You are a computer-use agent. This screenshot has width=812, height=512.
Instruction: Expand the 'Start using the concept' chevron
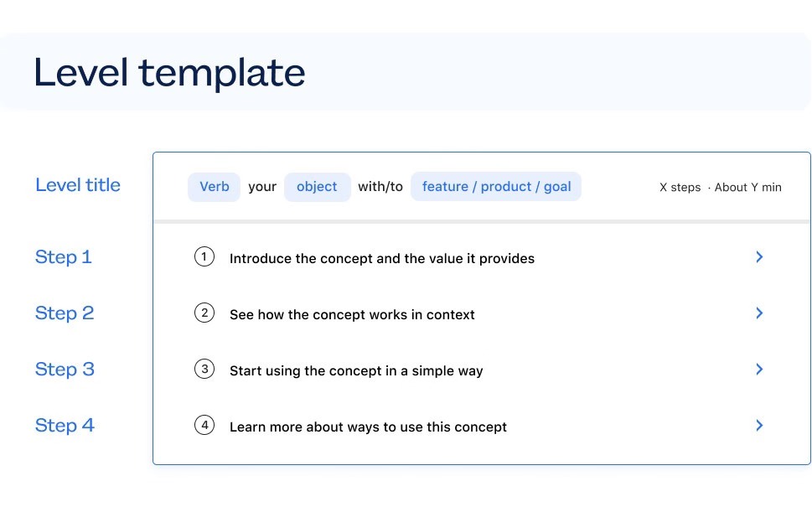(759, 370)
